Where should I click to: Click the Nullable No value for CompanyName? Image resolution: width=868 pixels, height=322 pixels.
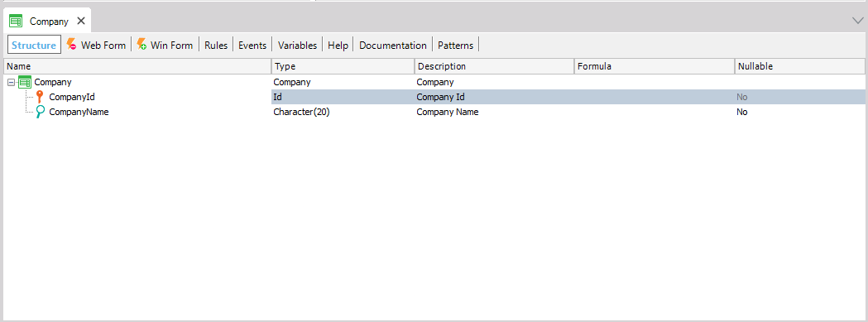[x=741, y=112]
